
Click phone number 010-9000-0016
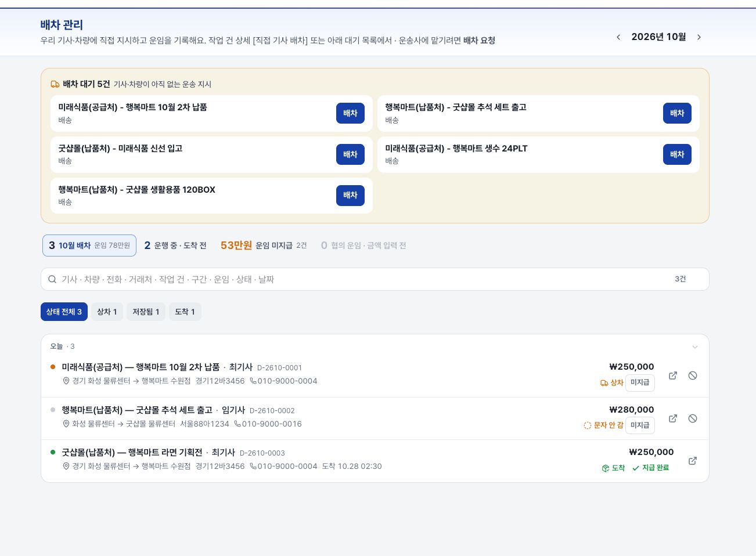click(x=268, y=424)
